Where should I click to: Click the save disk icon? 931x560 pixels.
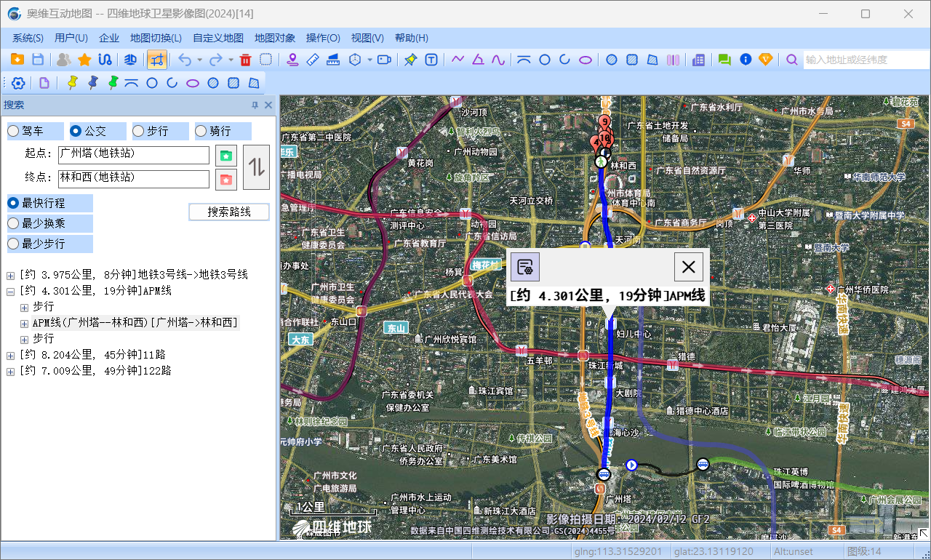[38, 60]
